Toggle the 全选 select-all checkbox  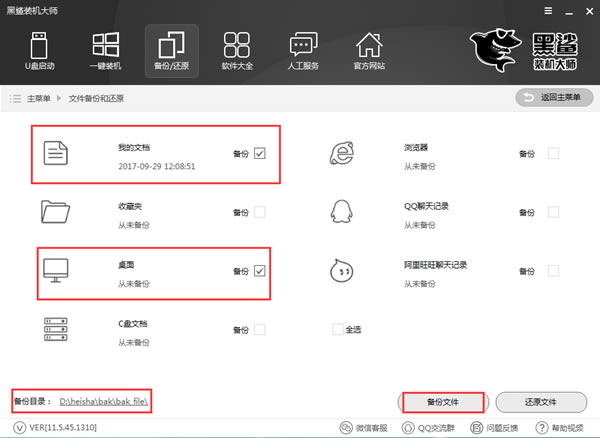coord(338,329)
